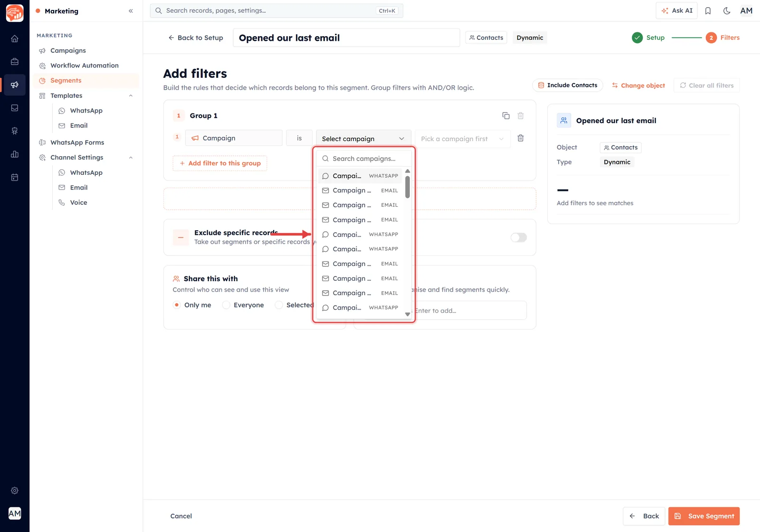Click the Setup step green checkmark
The image size is (760, 532).
click(637, 38)
